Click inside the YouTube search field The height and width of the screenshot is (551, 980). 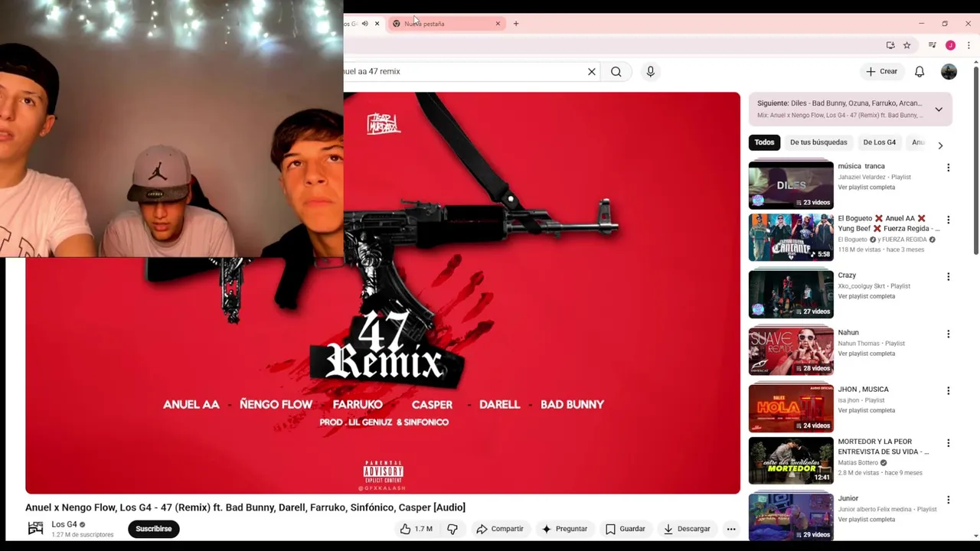coord(463,72)
